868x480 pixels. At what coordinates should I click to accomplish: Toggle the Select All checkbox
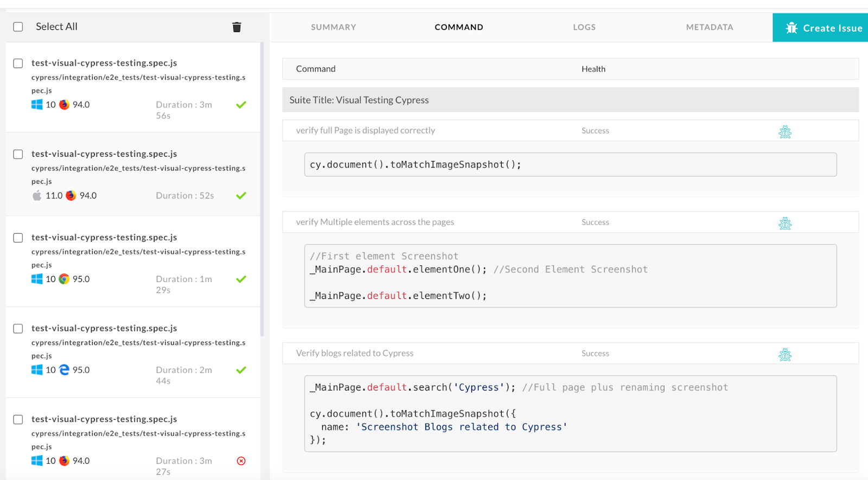tap(18, 27)
